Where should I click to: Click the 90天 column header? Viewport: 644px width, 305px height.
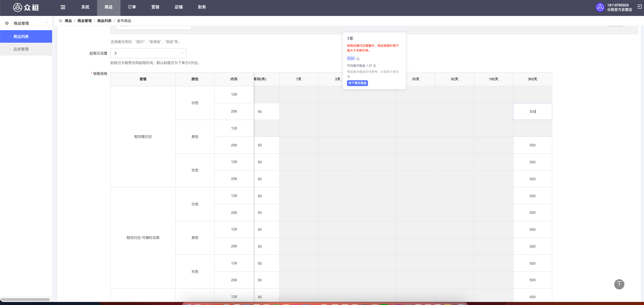pos(454,79)
